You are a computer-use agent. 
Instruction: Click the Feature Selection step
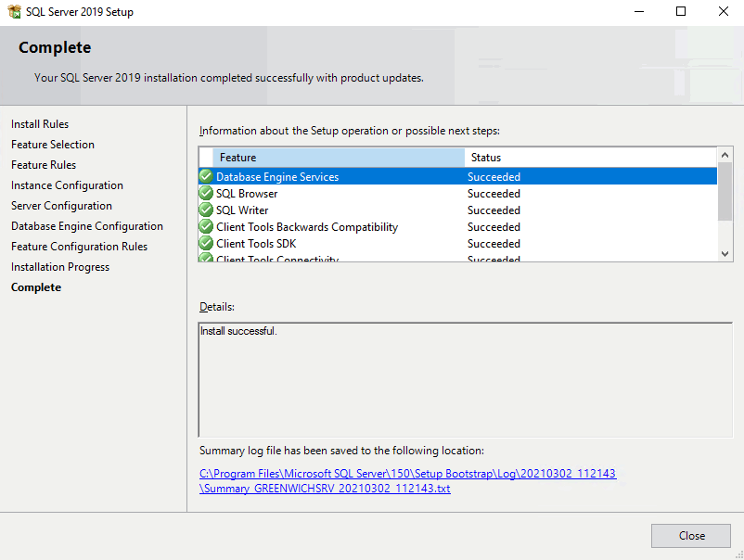[x=53, y=145]
